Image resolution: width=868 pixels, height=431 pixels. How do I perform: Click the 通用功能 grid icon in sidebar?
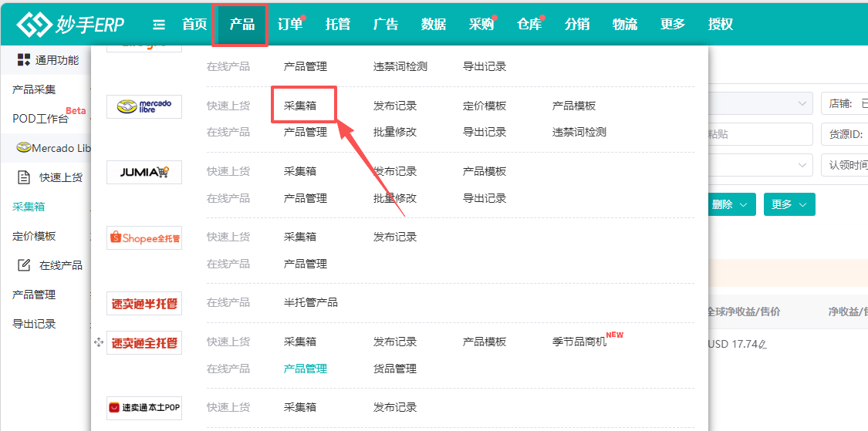[23, 59]
